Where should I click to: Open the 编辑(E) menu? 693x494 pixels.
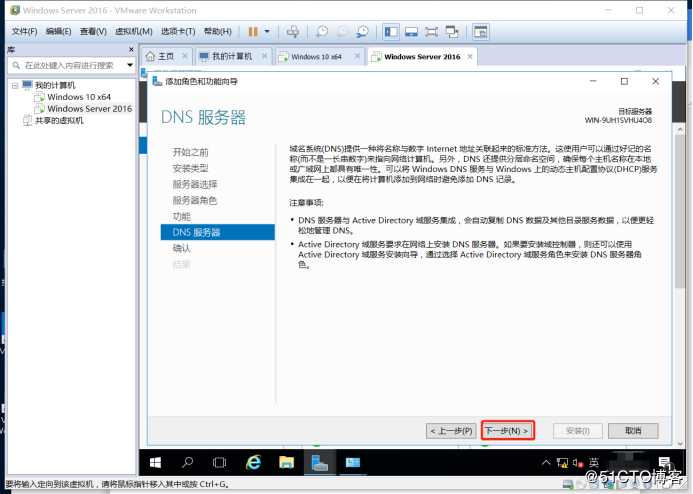(58, 31)
